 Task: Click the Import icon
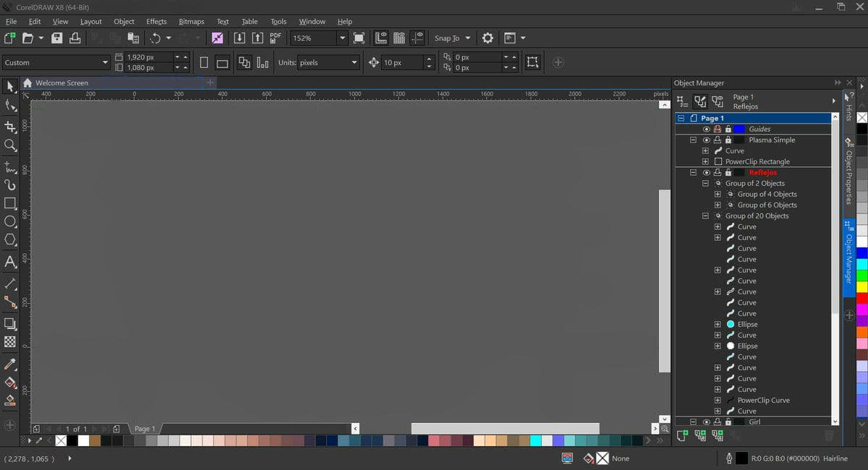239,38
